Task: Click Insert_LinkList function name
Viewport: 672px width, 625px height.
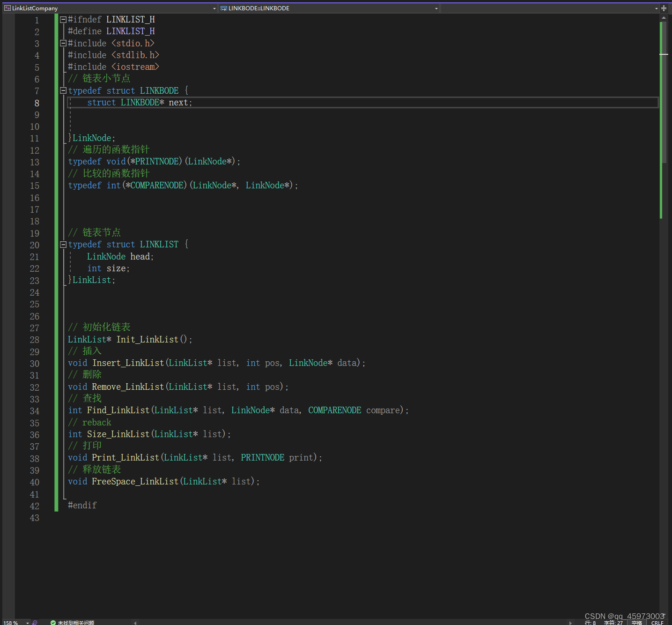Action: [x=128, y=363]
